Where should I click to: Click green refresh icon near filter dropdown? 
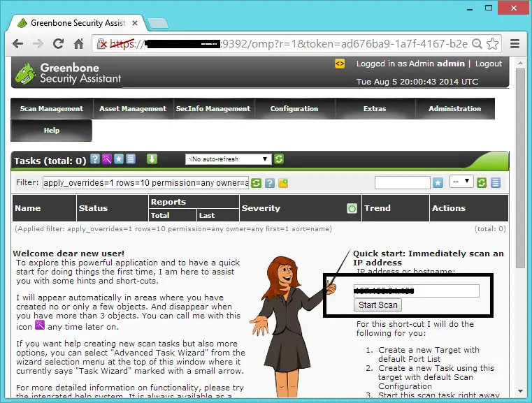482,183
